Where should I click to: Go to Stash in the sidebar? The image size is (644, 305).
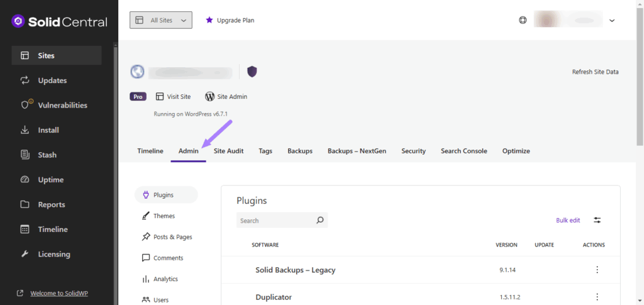[47, 155]
